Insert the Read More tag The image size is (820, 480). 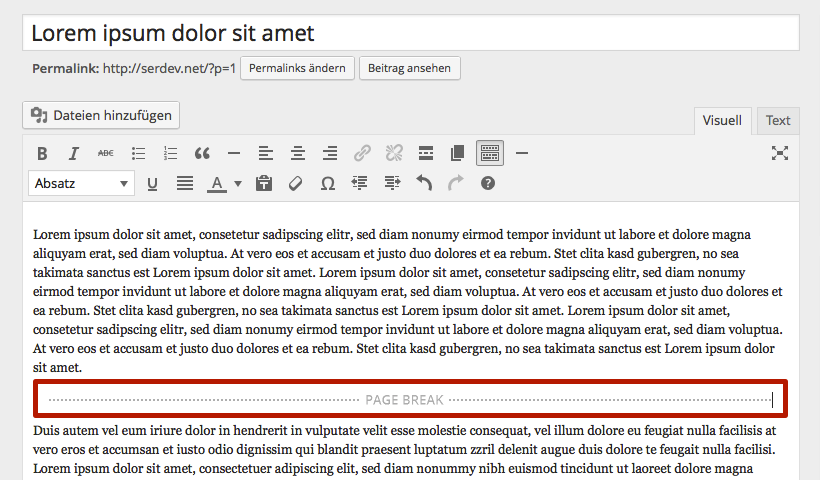pyautogui.click(x=426, y=153)
